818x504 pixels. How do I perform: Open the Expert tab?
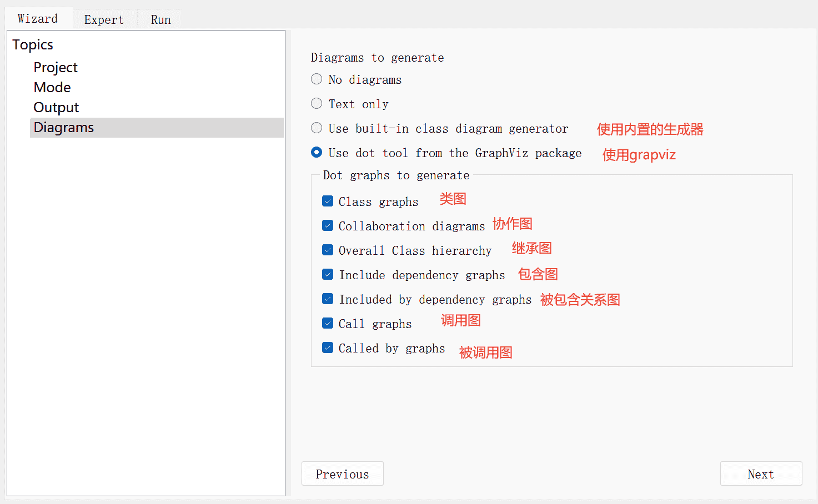click(x=104, y=20)
